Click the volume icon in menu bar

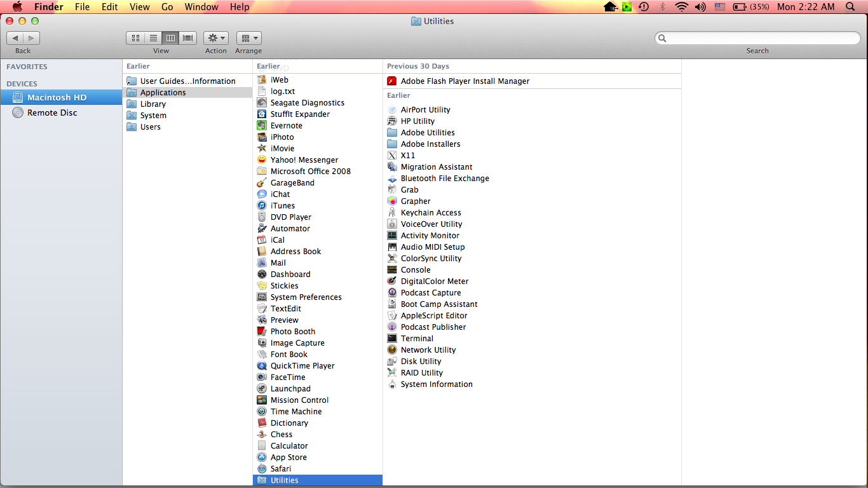coord(700,7)
